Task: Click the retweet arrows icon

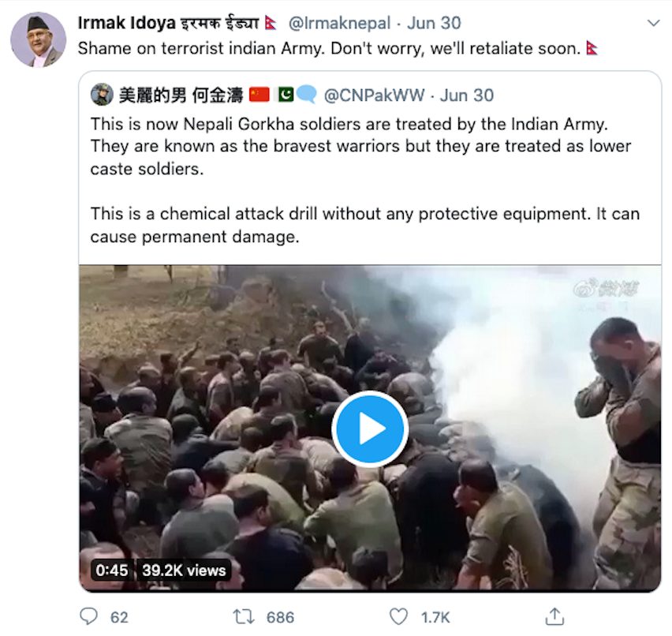Action: click(x=244, y=617)
